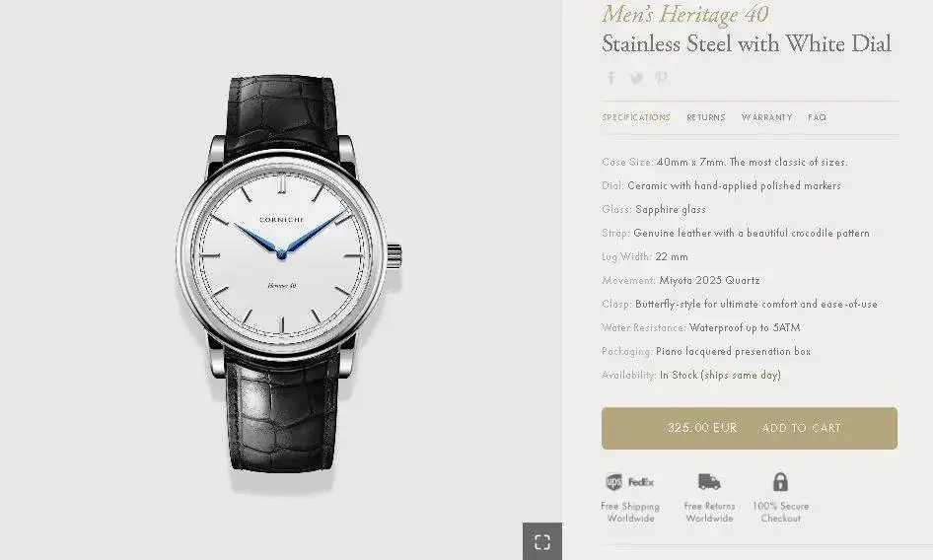Click Free Returns Worldwide text

(709, 512)
